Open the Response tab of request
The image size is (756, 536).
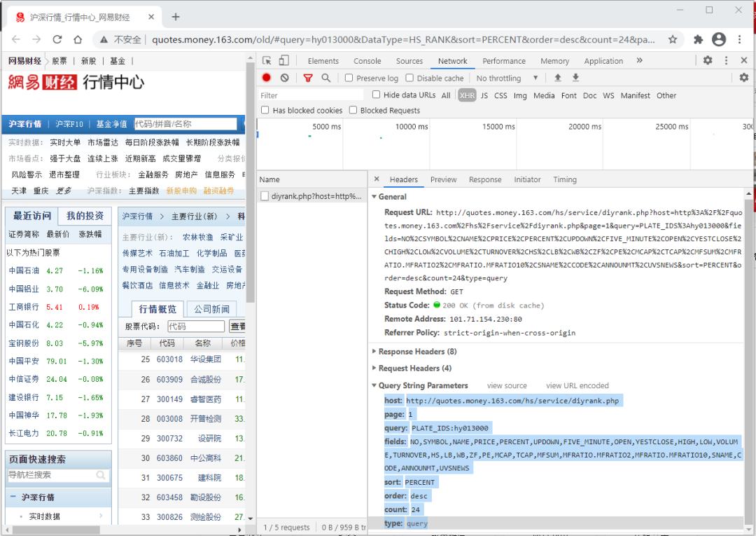485,179
